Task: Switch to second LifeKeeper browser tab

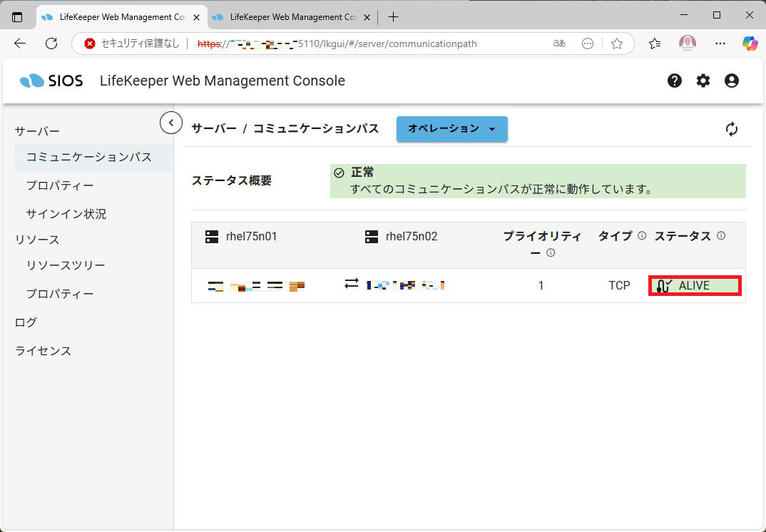Action: pyautogui.click(x=292, y=17)
